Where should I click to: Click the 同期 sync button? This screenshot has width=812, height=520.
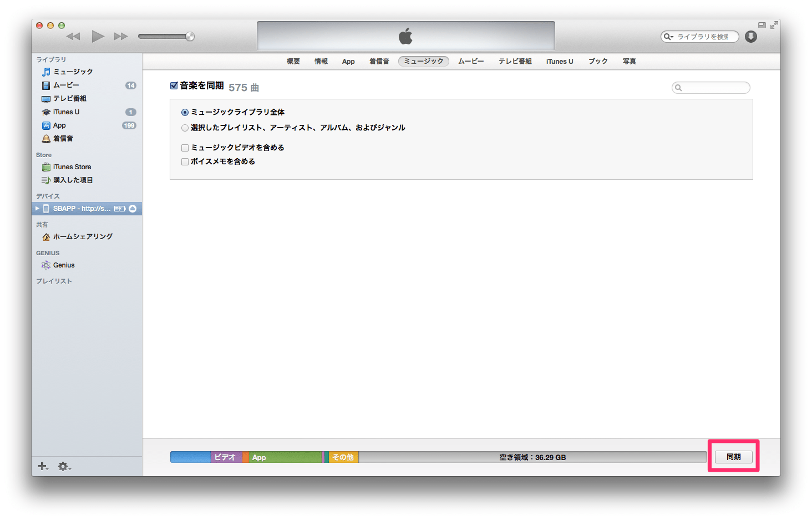[x=733, y=457]
